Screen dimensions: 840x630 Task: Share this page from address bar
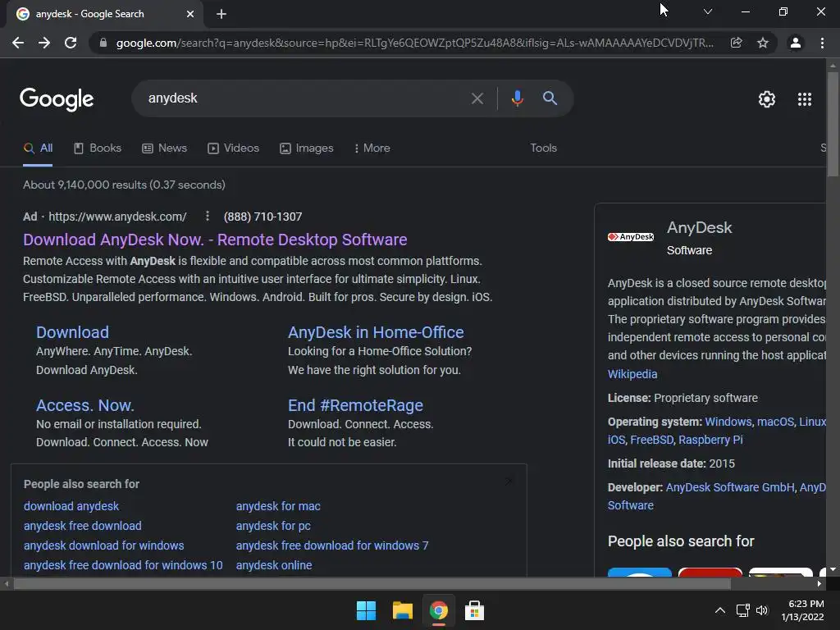click(x=737, y=43)
